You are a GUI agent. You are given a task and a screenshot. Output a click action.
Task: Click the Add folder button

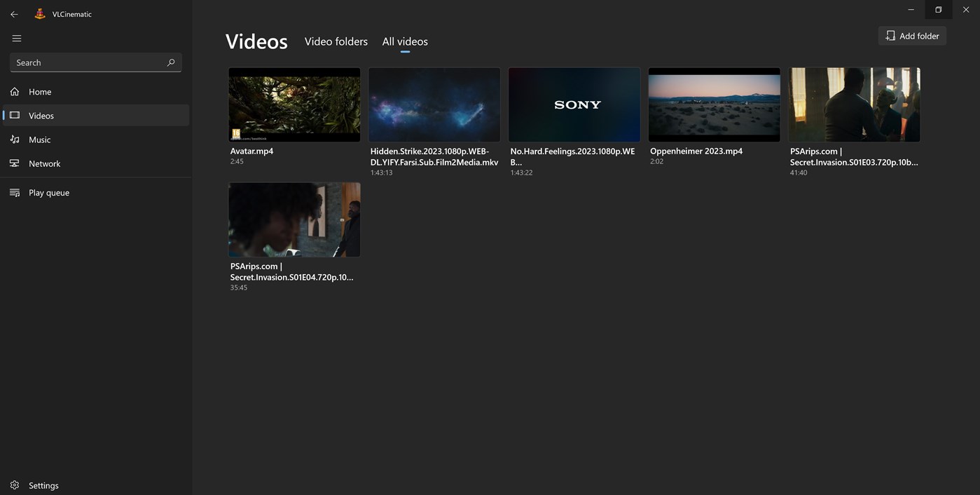[x=911, y=35]
